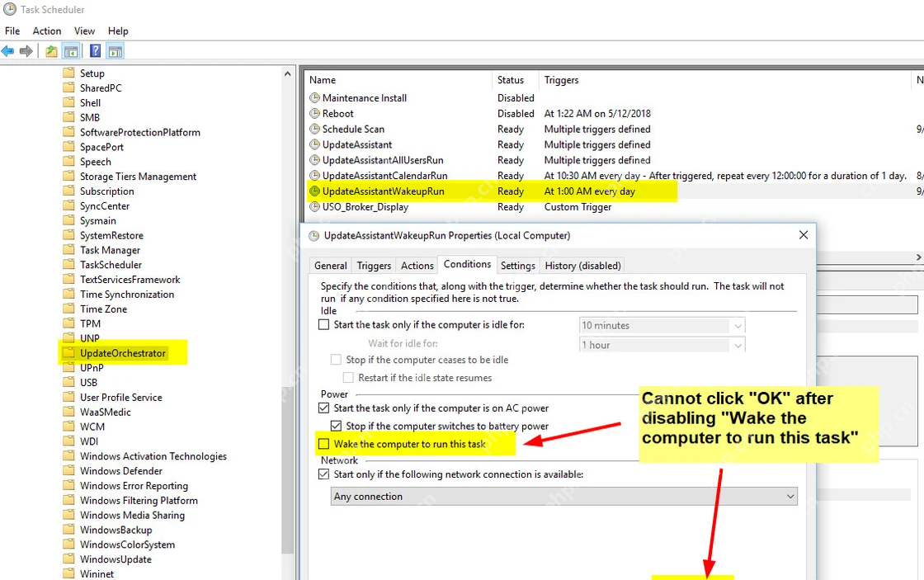This screenshot has width=924, height=580.
Task: Select the 'SoftwareProtectionPlatform' tree folder
Action: pyautogui.click(x=140, y=132)
